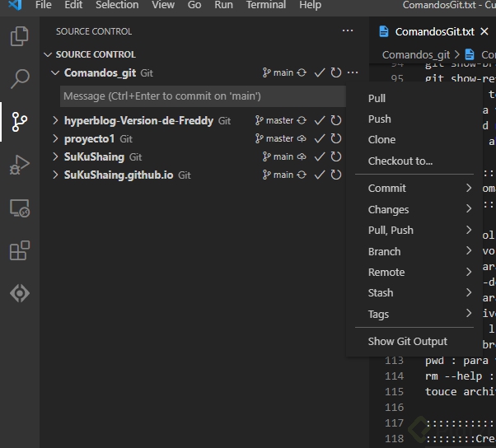Choose Push from the context menu
Screen dimensions: 496x448
coord(379,119)
